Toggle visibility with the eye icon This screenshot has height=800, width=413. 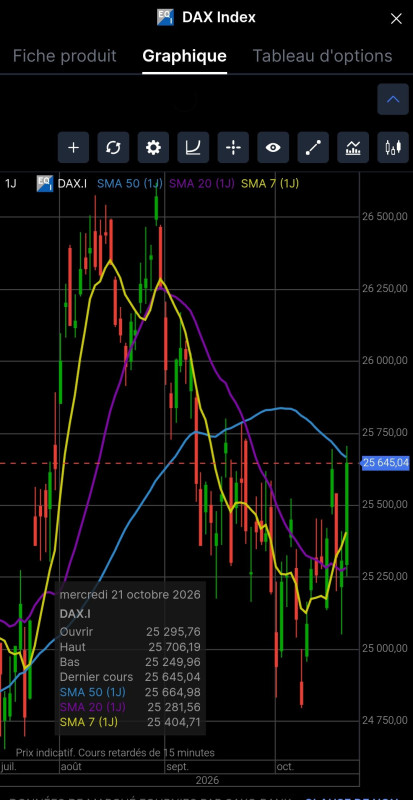tap(273, 147)
